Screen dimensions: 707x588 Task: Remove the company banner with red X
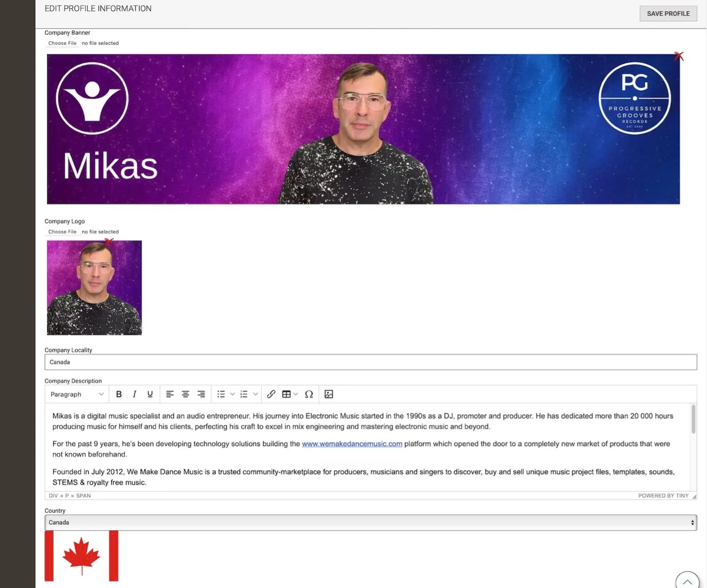679,56
